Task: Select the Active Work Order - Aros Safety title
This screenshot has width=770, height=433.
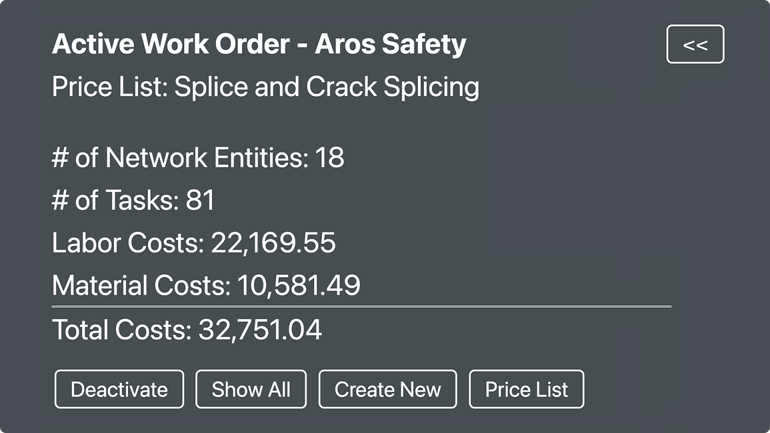Action: (x=259, y=44)
